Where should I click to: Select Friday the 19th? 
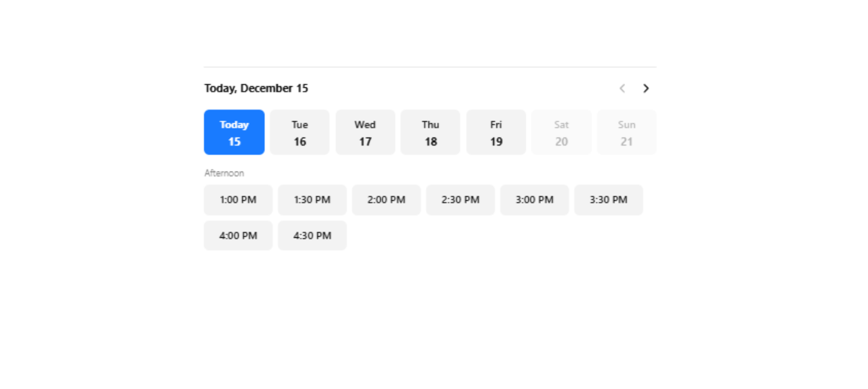pos(496,132)
